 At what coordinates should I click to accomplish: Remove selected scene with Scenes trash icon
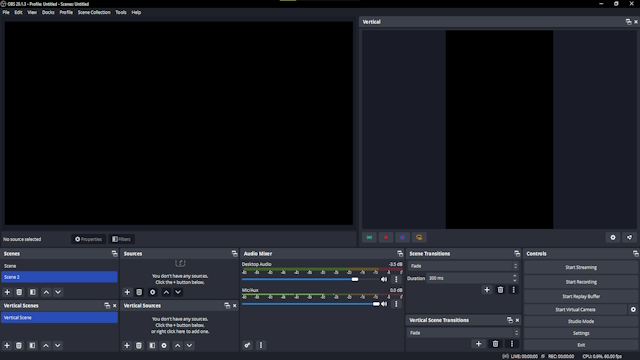tap(19, 292)
